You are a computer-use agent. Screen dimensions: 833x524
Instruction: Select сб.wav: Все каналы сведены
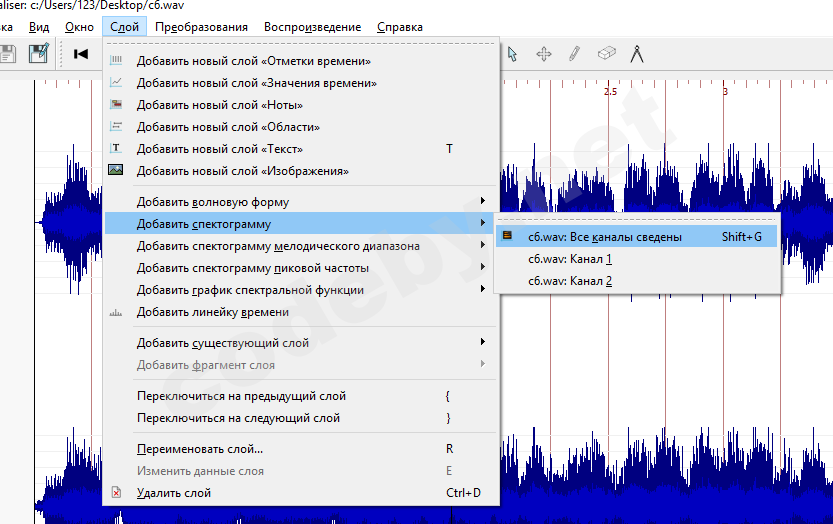point(636,237)
